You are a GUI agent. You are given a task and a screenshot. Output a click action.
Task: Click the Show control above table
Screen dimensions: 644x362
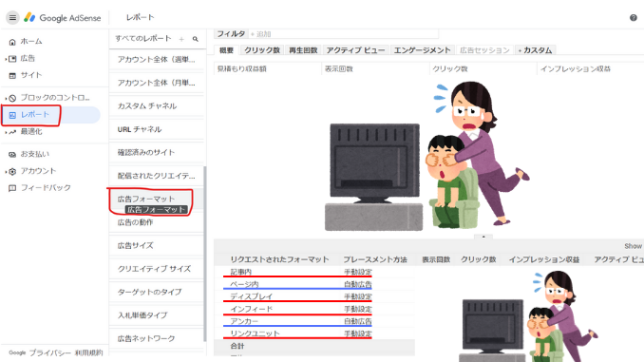tap(633, 246)
